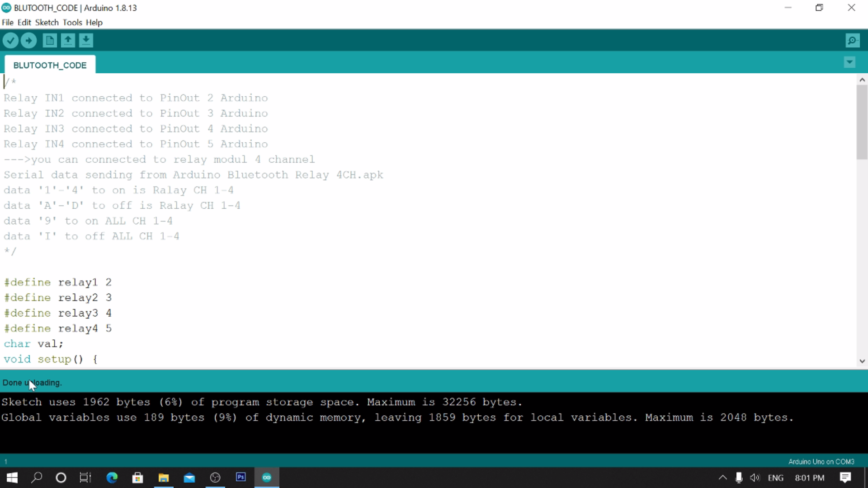Open Microsoft Store taskbar icon
This screenshot has height=488, width=868.
tap(137, 478)
